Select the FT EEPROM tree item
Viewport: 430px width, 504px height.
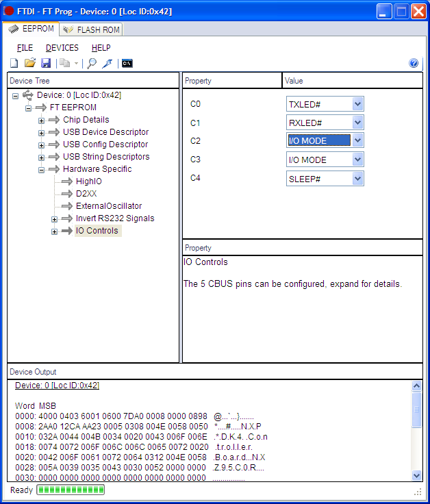point(73,108)
